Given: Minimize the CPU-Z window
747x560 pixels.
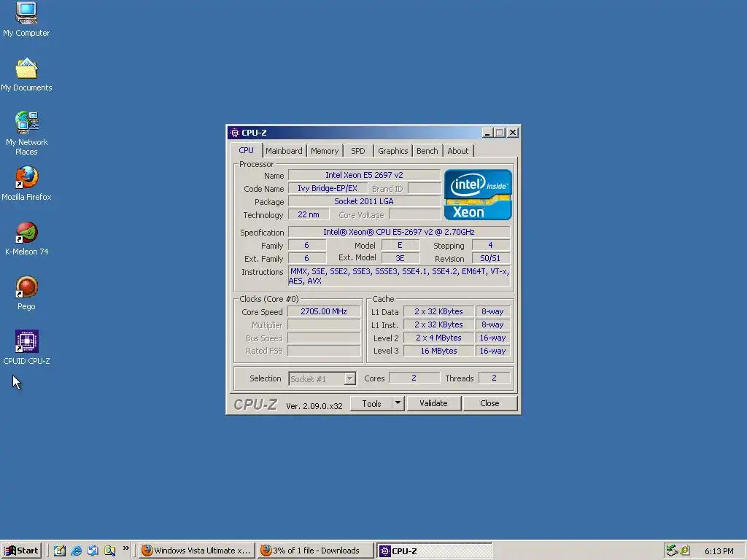Looking at the screenshot, I should coord(487,133).
